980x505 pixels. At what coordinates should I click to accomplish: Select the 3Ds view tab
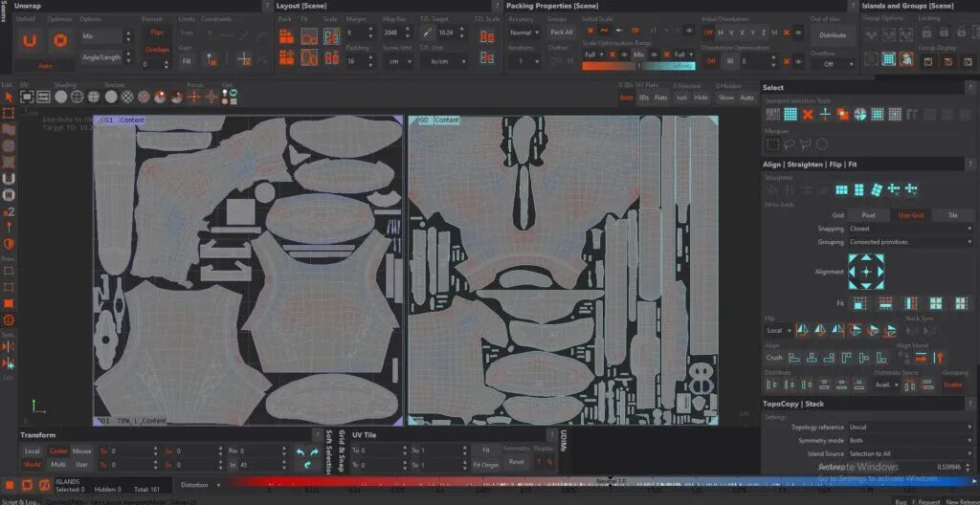(x=644, y=98)
